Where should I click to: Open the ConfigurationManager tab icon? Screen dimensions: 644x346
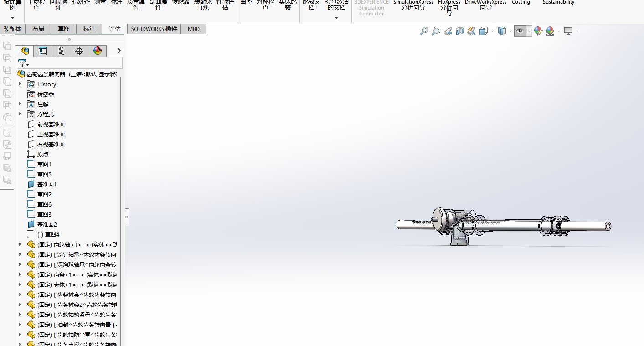[61, 51]
